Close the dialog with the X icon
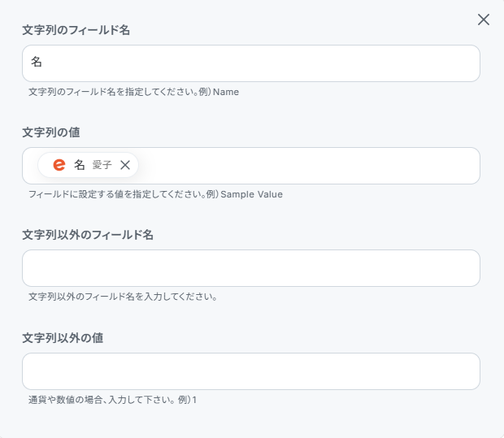The height and width of the screenshot is (438, 504). 484,20
